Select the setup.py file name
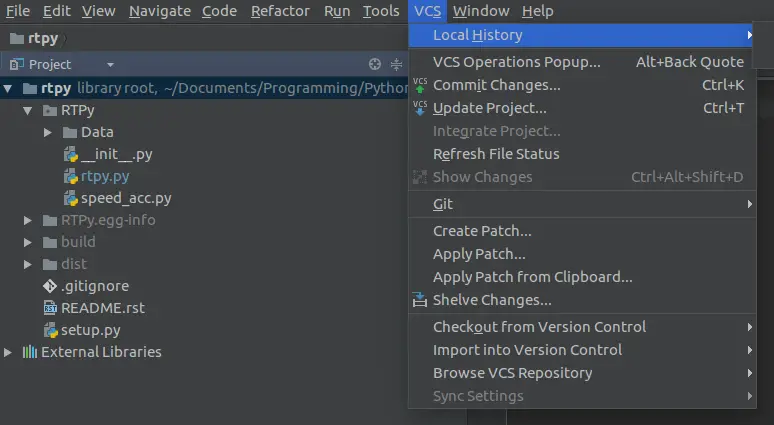Screen dimensions: 774x425 click(90, 330)
